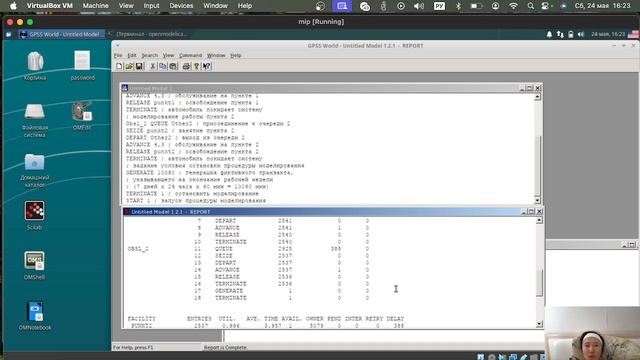Open the GPSS World Window menu
Image resolution: width=640 pixels, height=360 pixels.
coord(216,55)
